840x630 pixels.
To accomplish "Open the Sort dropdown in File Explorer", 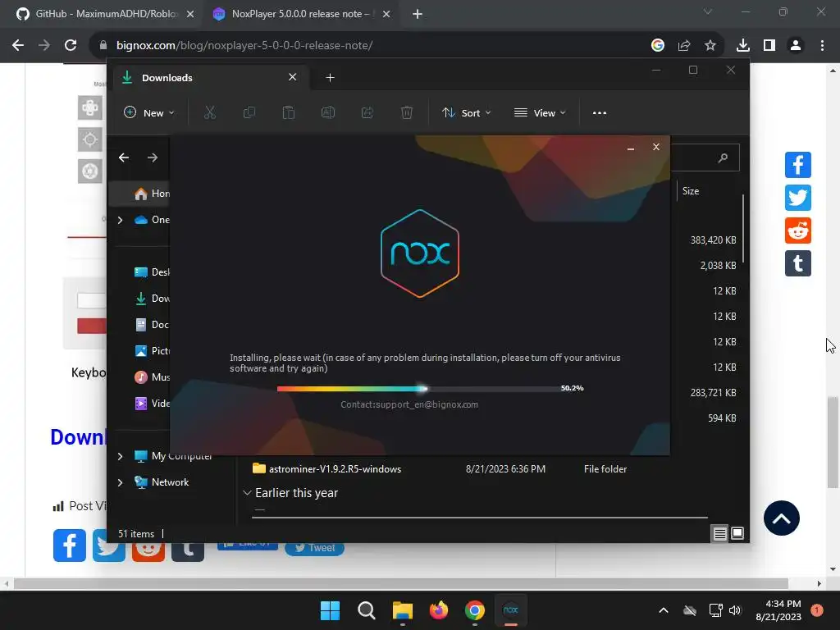I will coord(466,113).
